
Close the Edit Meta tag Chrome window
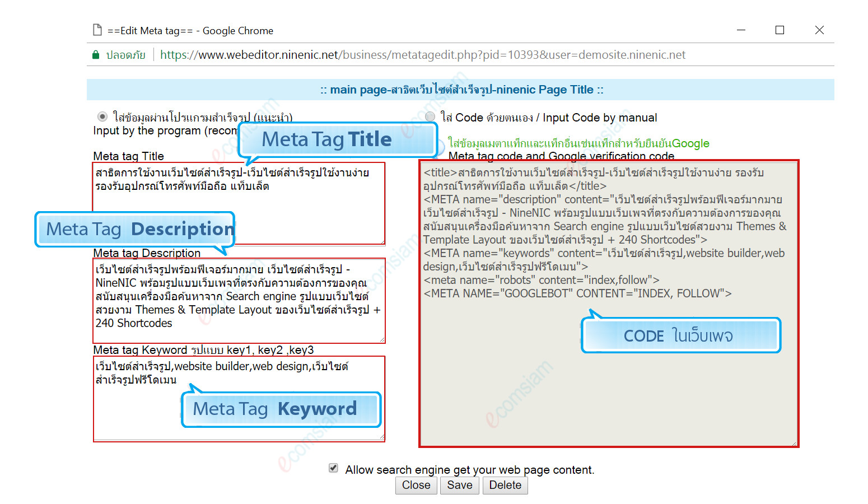pos(819,30)
